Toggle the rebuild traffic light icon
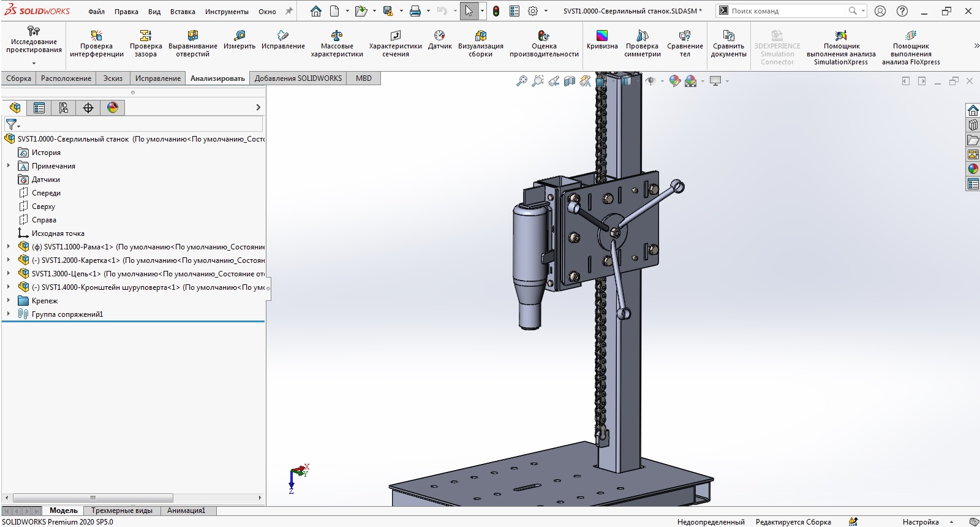Viewport: 980px width, 527px height. point(496,11)
